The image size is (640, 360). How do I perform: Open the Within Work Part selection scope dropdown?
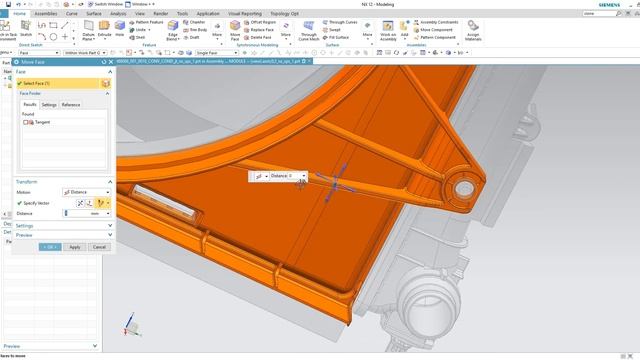[85, 53]
